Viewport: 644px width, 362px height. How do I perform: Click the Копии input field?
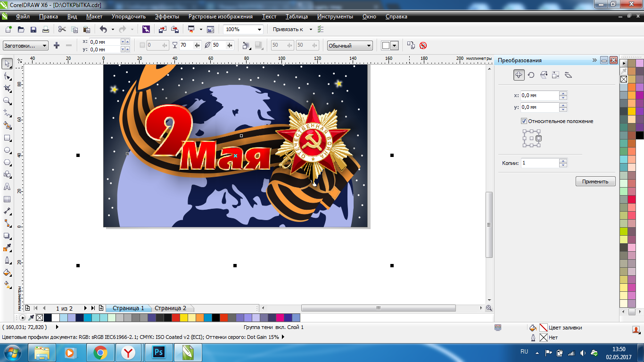point(540,163)
